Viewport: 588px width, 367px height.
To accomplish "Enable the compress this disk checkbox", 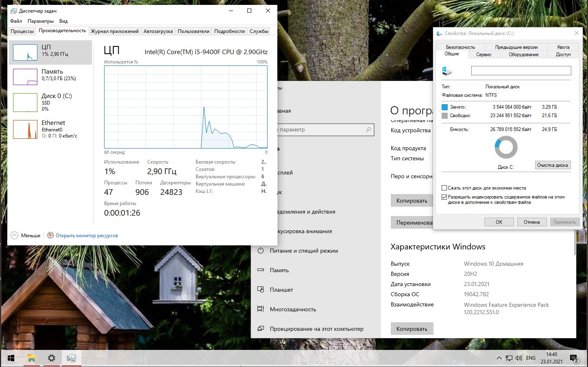I will tap(444, 188).
